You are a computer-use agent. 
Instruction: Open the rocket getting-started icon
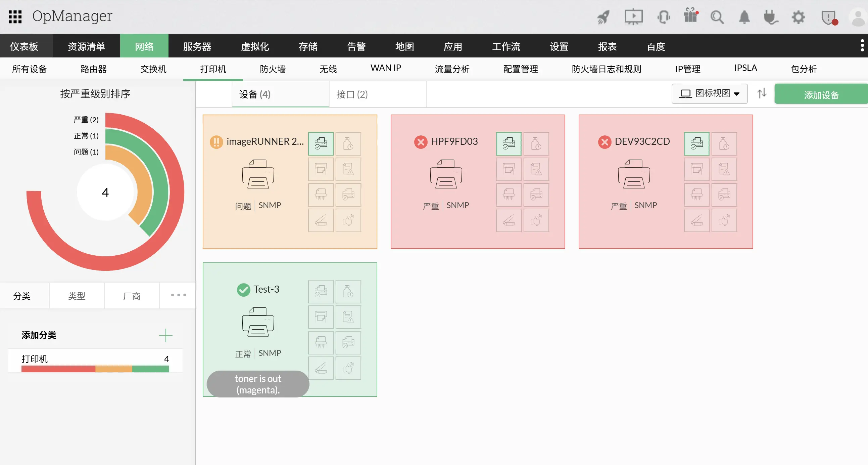(603, 17)
